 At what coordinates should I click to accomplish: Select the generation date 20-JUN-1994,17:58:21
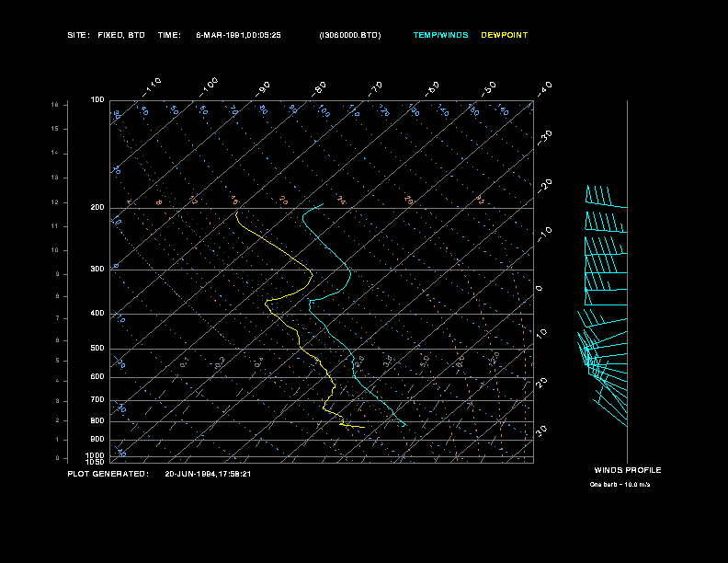point(208,474)
